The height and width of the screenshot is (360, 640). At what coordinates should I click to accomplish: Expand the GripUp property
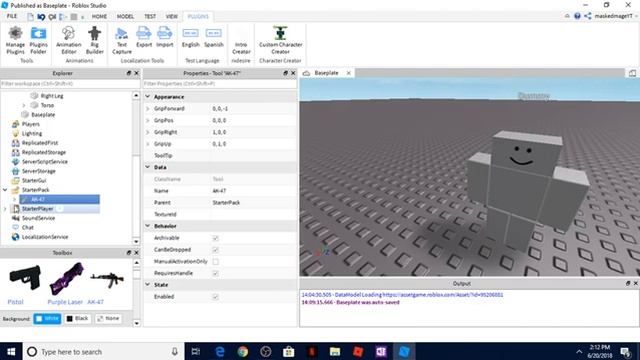[148, 144]
